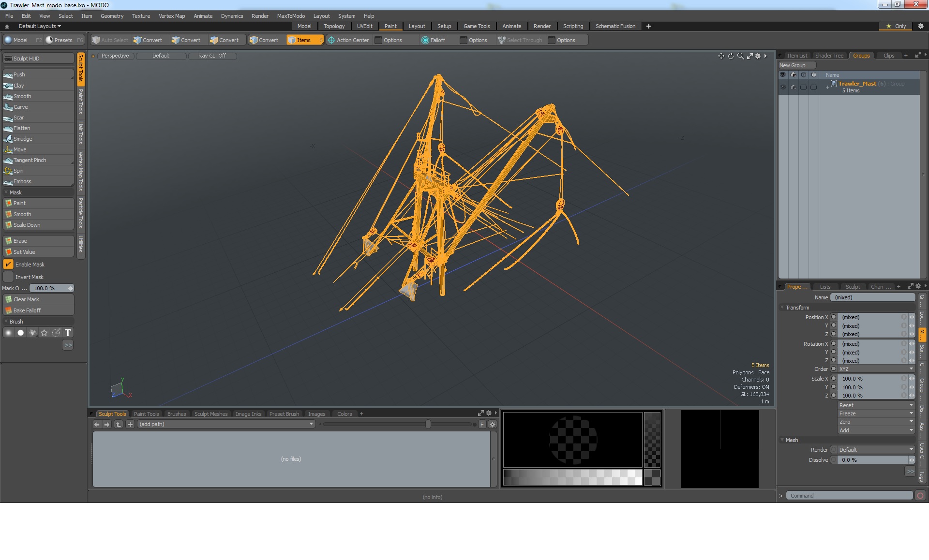Image resolution: width=929 pixels, height=560 pixels.
Task: Toggle the Items selection mode
Action: [x=304, y=40]
